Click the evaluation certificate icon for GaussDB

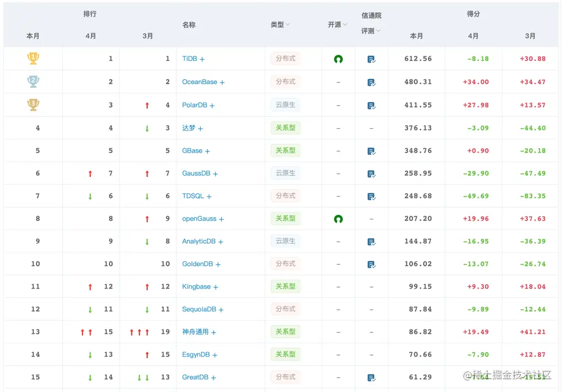pyautogui.click(x=371, y=174)
